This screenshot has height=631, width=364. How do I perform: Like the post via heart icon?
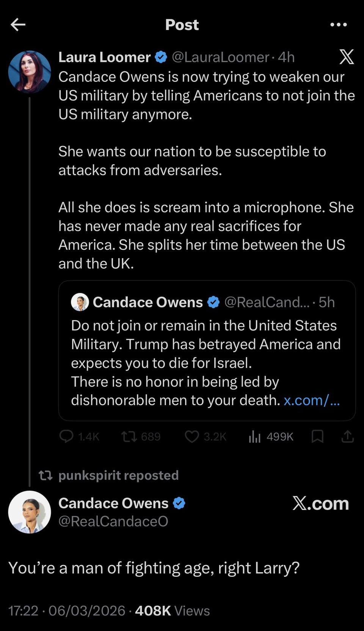[x=192, y=437]
